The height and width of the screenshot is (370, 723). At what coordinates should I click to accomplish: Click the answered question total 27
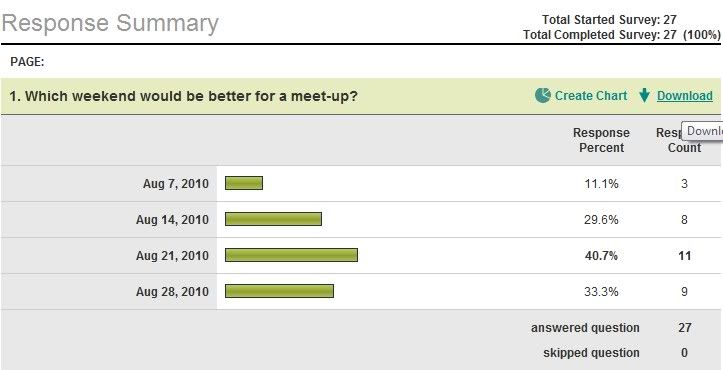[x=685, y=328]
